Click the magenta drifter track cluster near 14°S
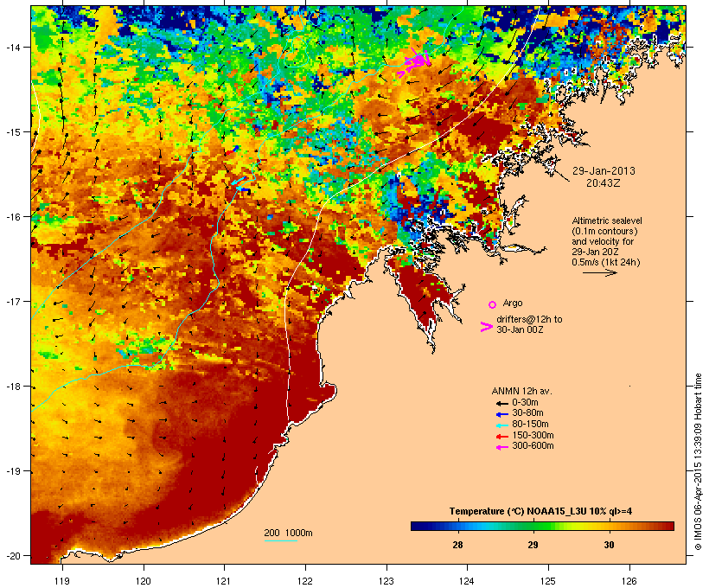Viewport: 709px width, 588px height. point(414,62)
